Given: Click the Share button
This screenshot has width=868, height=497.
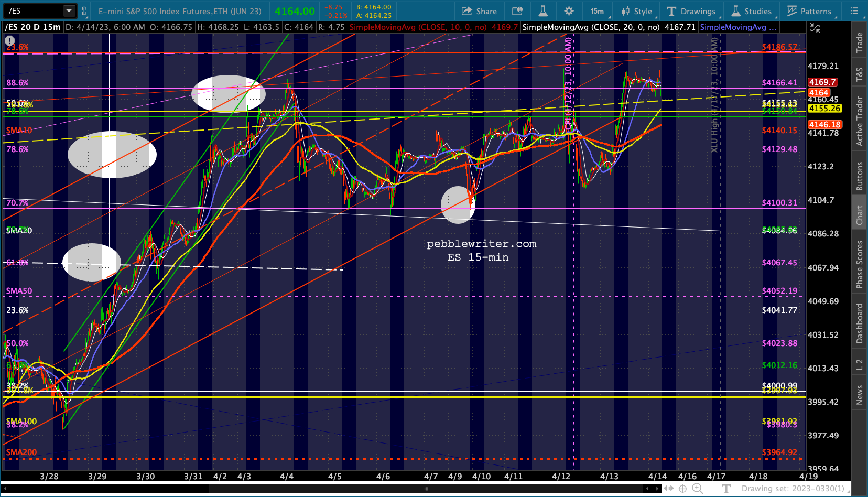Looking at the screenshot, I should coord(479,11).
